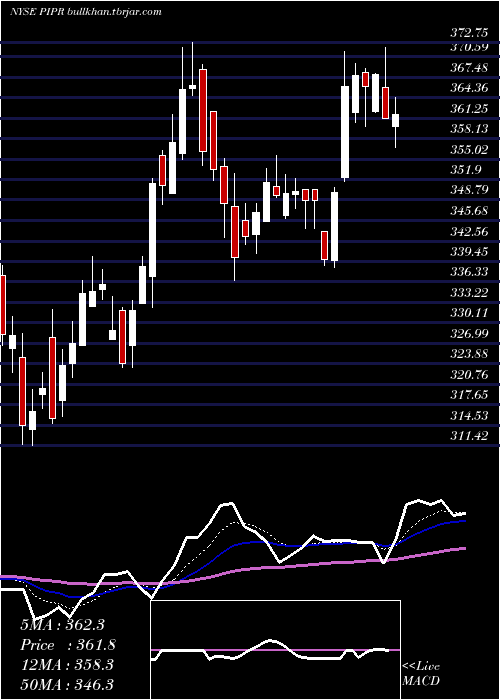Select the 367.48 price axis value
The width and height of the screenshot is (500, 700).
(x=469, y=67)
